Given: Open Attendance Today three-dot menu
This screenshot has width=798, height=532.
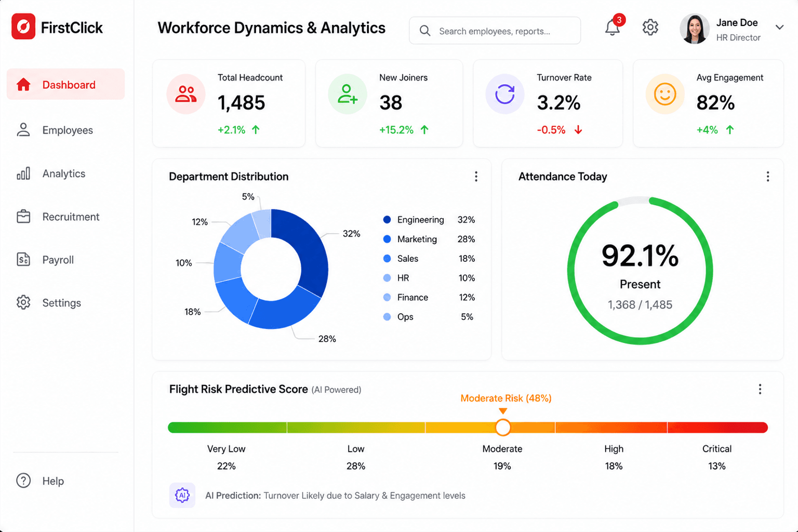Looking at the screenshot, I should pyautogui.click(x=768, y=177).
